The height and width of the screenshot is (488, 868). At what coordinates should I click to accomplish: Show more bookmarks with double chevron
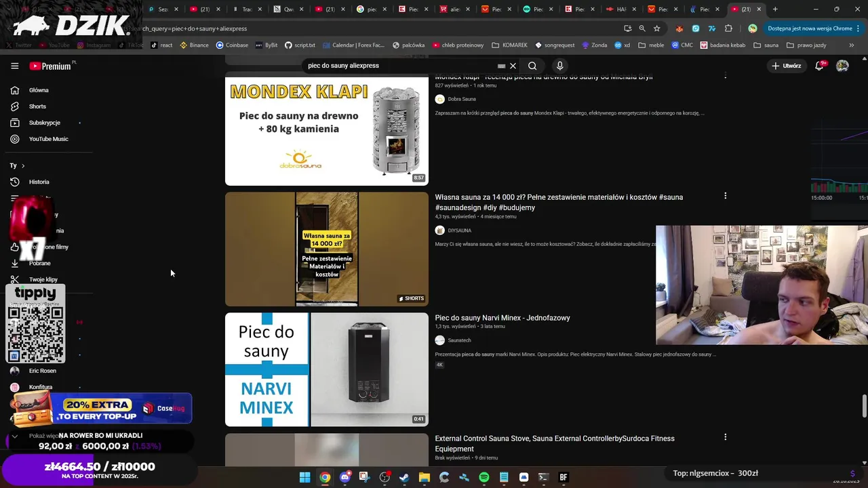[x=851, y=45]
